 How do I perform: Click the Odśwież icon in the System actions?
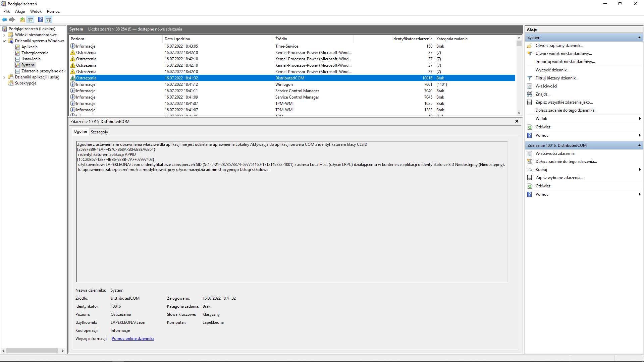click(x=530, y=127)
